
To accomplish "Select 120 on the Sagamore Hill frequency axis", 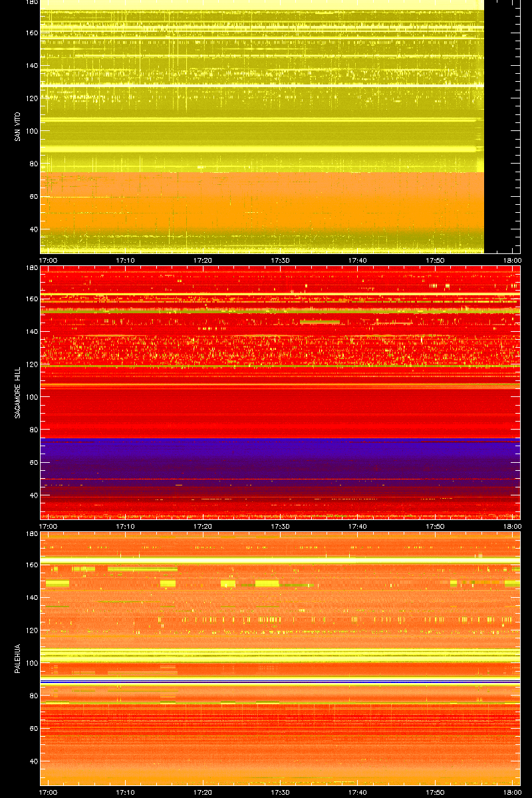I will coord(31,364).
